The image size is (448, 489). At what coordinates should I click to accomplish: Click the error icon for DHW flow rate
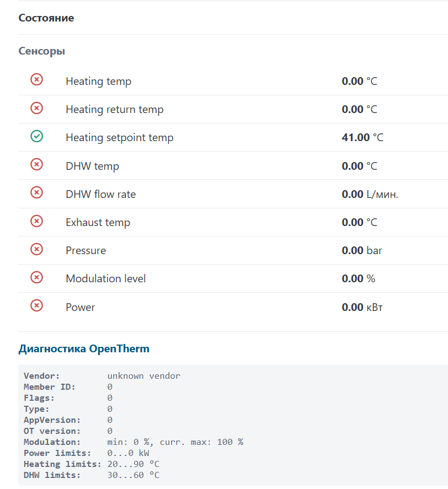click(x=36, y=192)
